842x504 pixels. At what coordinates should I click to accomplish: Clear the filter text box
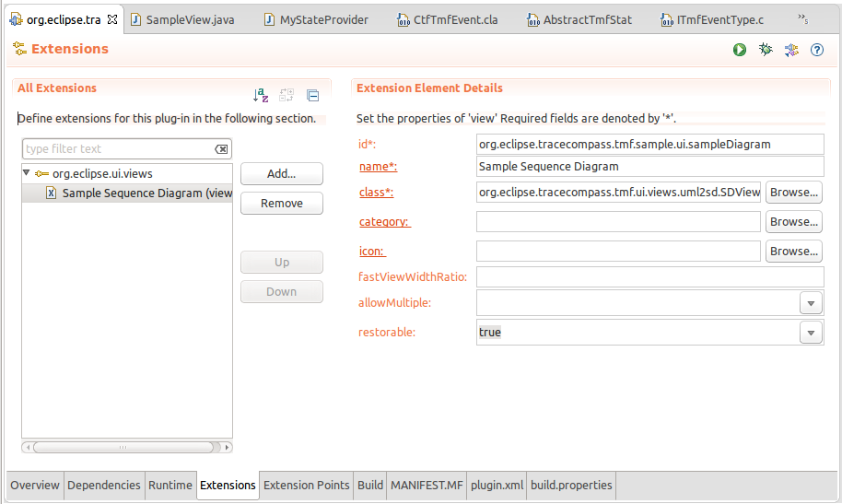(x=221, y=149)
